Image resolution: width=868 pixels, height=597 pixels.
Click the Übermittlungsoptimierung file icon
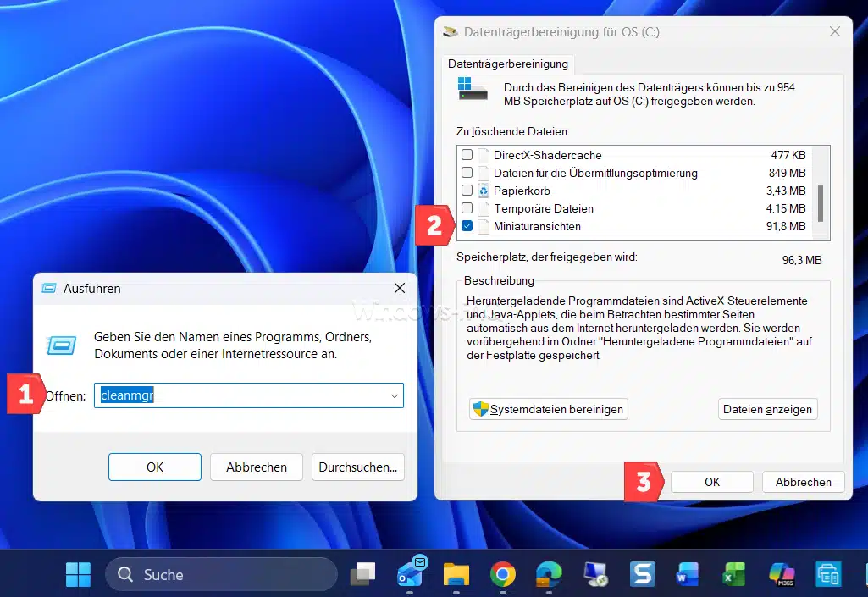[x=484, y=174]
